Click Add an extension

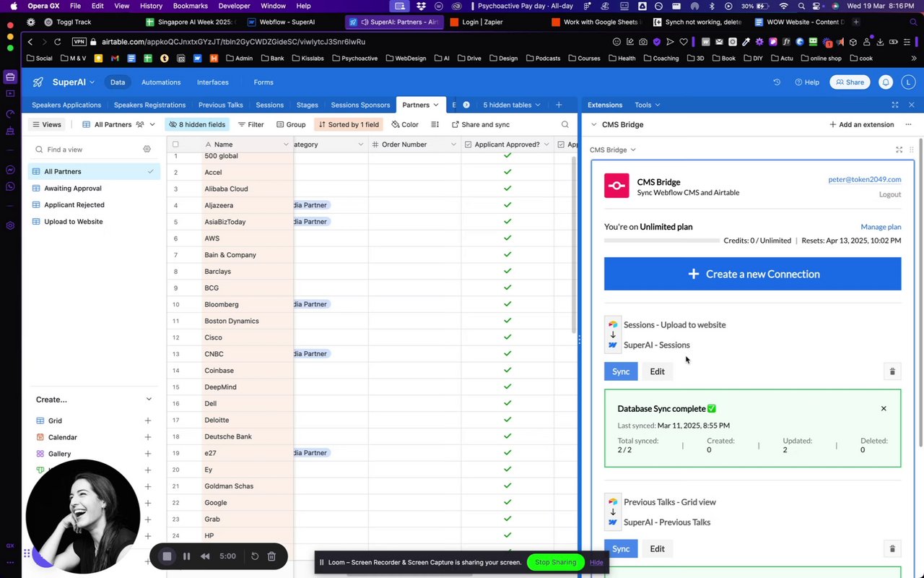click(x=861, y=124)
